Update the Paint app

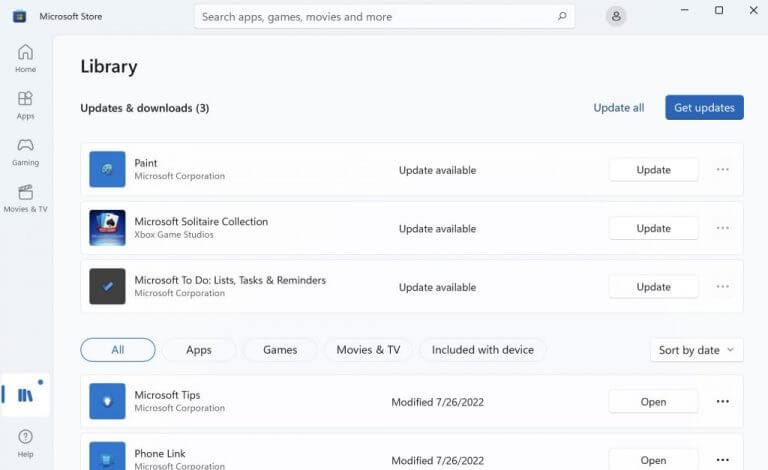(x=653, y=170)
